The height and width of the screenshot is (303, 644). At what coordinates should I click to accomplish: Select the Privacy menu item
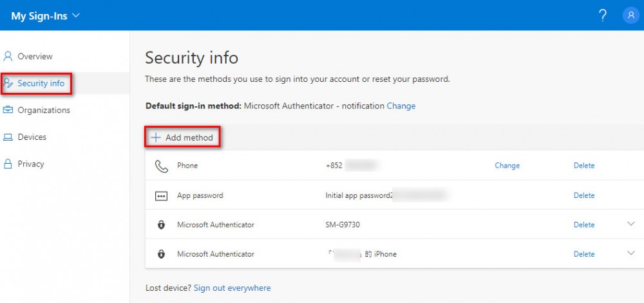[31, 164]
